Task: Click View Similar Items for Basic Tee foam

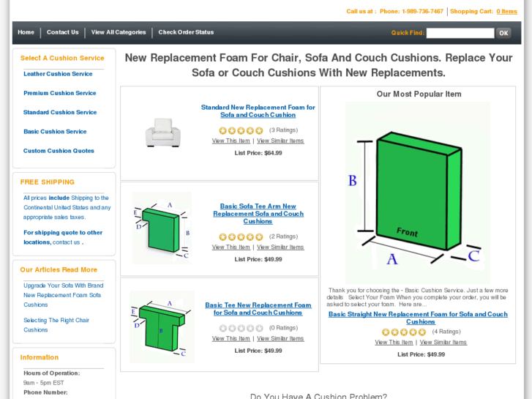Action: pos(280,339)
